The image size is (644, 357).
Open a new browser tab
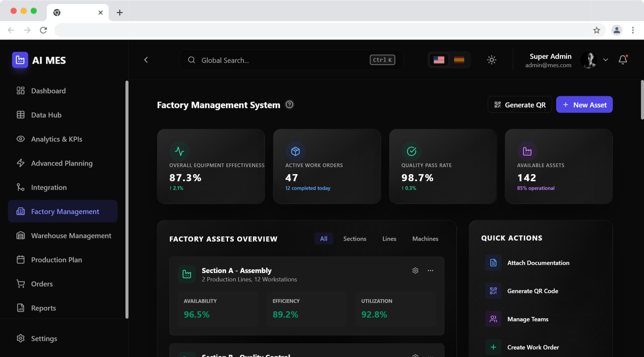coord(119,13)
